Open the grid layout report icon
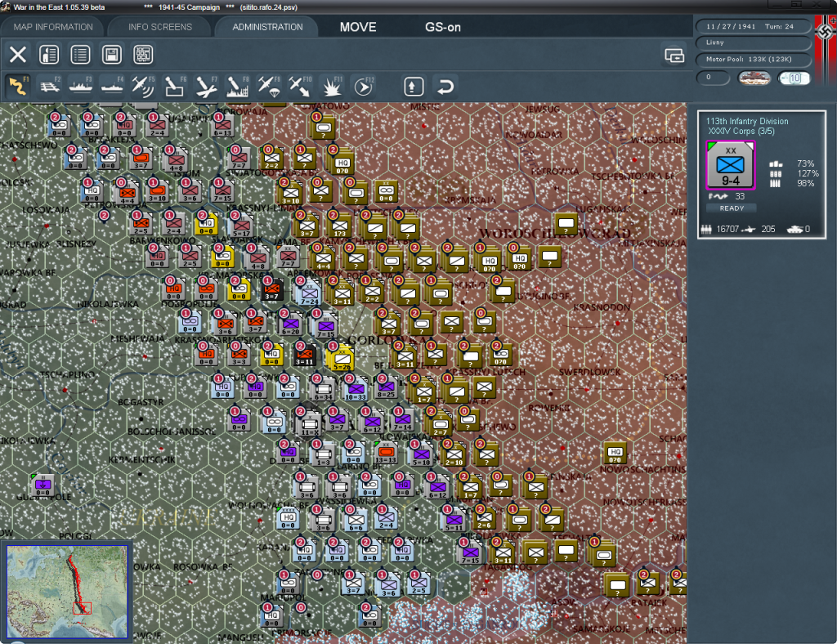Image resolution: width=837 pixels, height=644 pixels. (143, 55)
